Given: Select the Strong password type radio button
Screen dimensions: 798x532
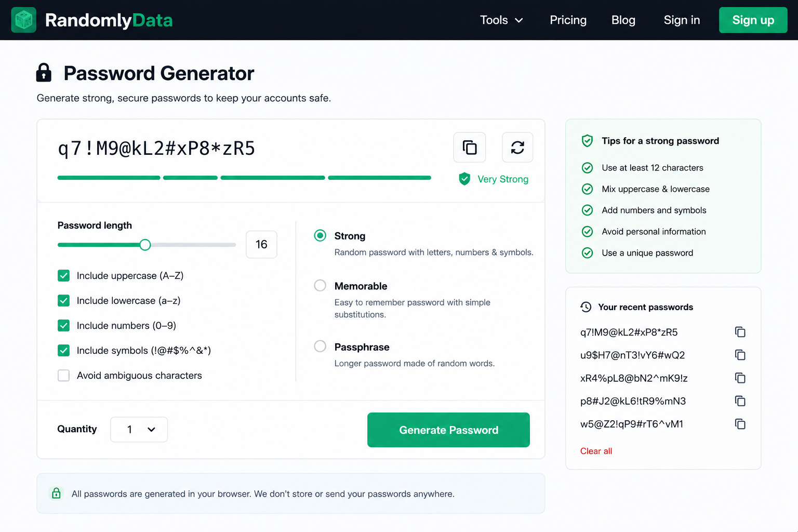Looking at the screenshot, I should click(x=320, y=235).
